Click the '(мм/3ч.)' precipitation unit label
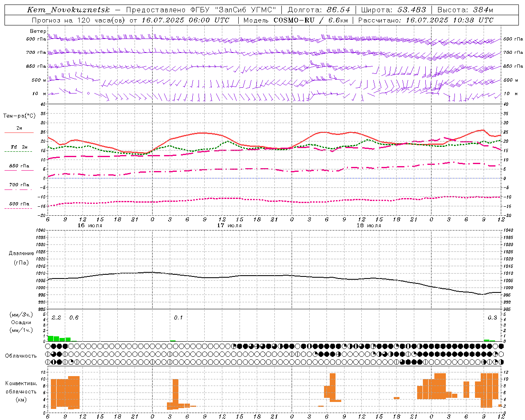The width and height of the screenshot is (525, 420). pyautogui.click(x=21, y=315)
